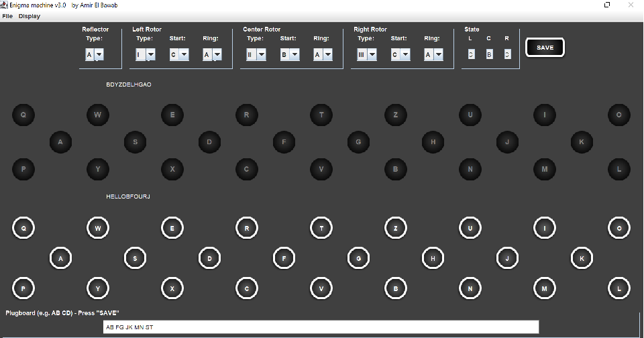Open the File menu
Image resolution: width=644 pixels, height=338 pixels.
pyautogui.click(x=7, y=16)
